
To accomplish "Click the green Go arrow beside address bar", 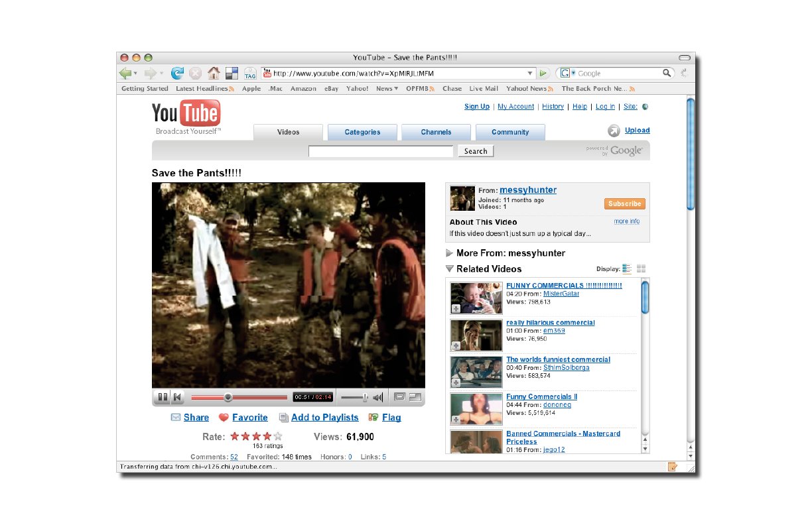I will click(x=543, y=73).
